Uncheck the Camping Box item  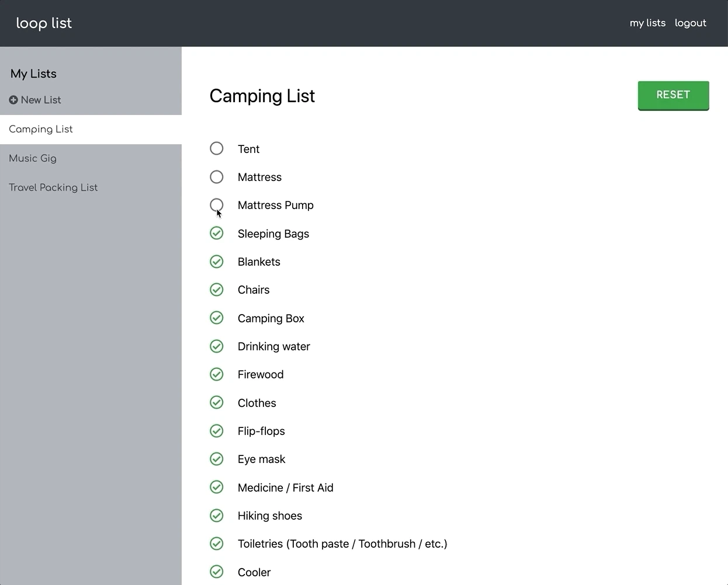217,318
